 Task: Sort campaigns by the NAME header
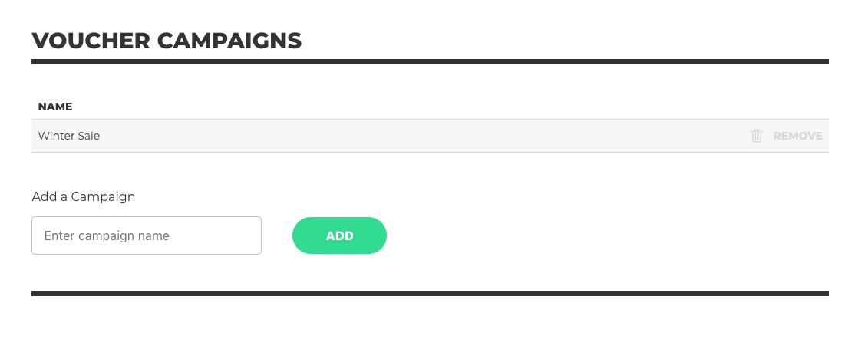pos(54,107)
